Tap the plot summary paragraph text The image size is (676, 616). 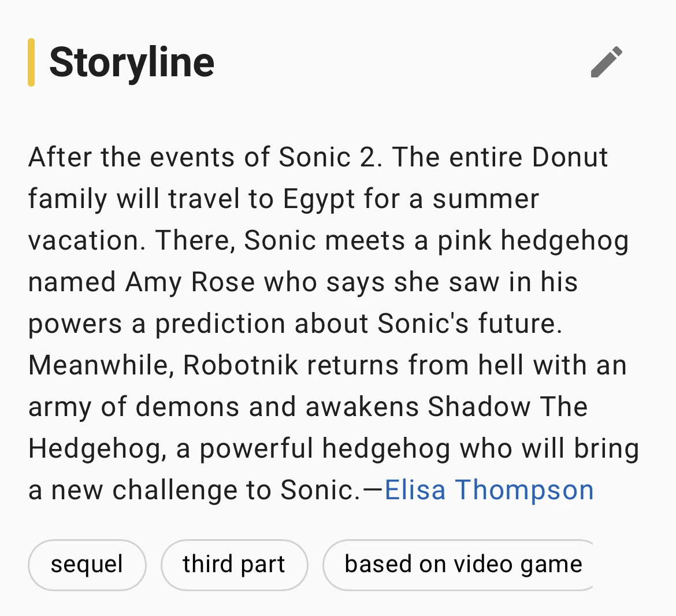324,324
